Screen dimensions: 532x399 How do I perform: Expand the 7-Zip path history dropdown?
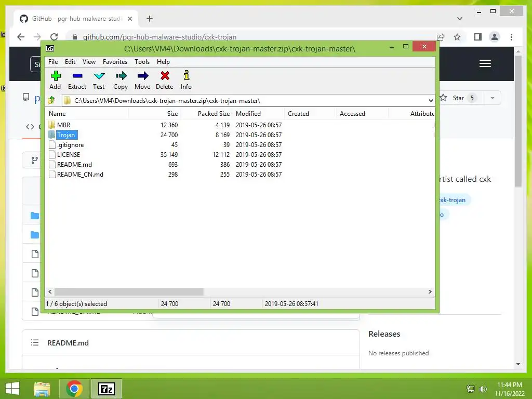click(431, 100)
